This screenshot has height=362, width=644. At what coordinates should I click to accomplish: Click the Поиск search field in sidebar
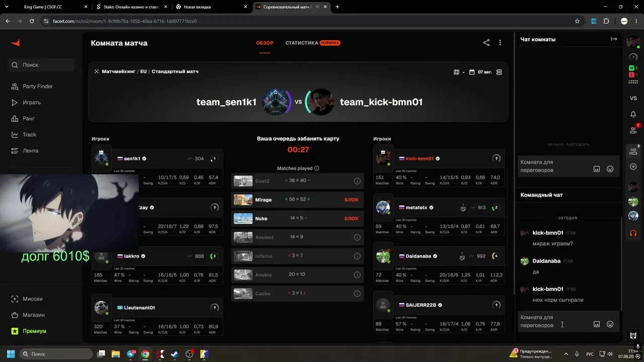tap(41, 65)
